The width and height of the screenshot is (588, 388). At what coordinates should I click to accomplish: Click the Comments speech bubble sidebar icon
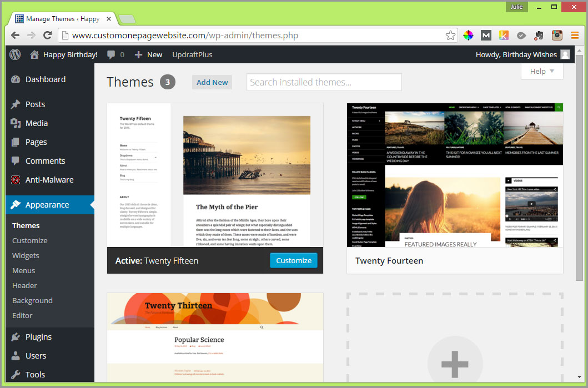tap(16, 161)
